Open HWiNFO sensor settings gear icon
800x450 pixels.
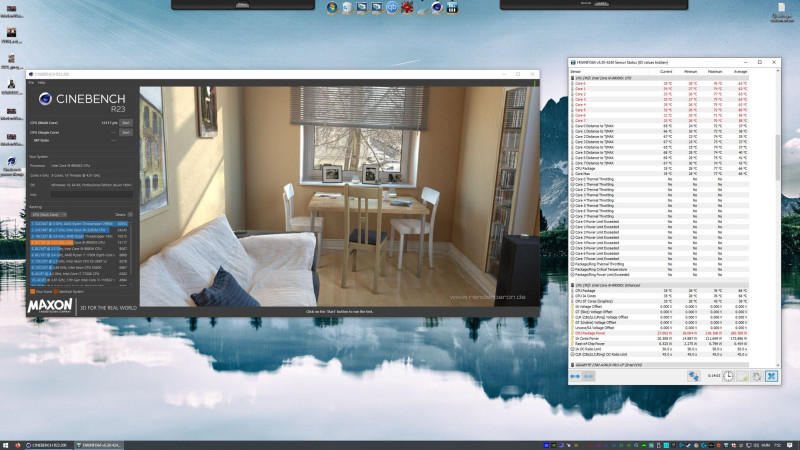point(757,376)
